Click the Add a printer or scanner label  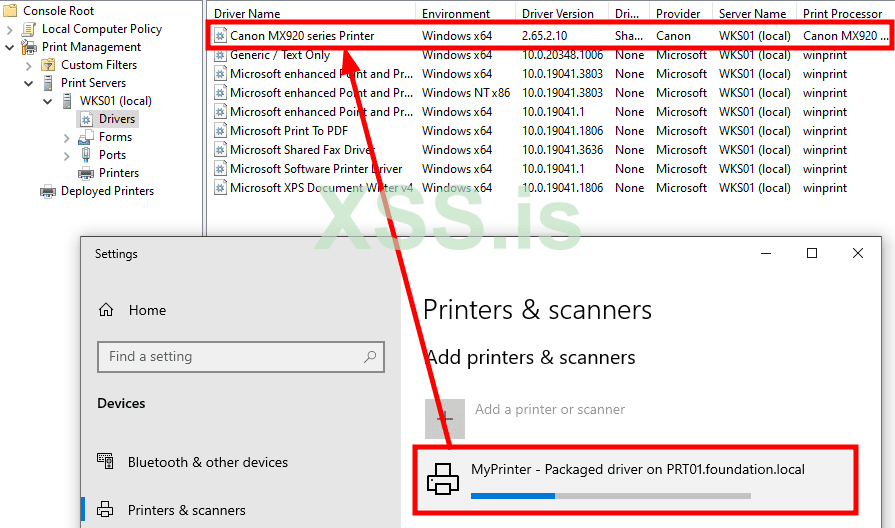550,409
